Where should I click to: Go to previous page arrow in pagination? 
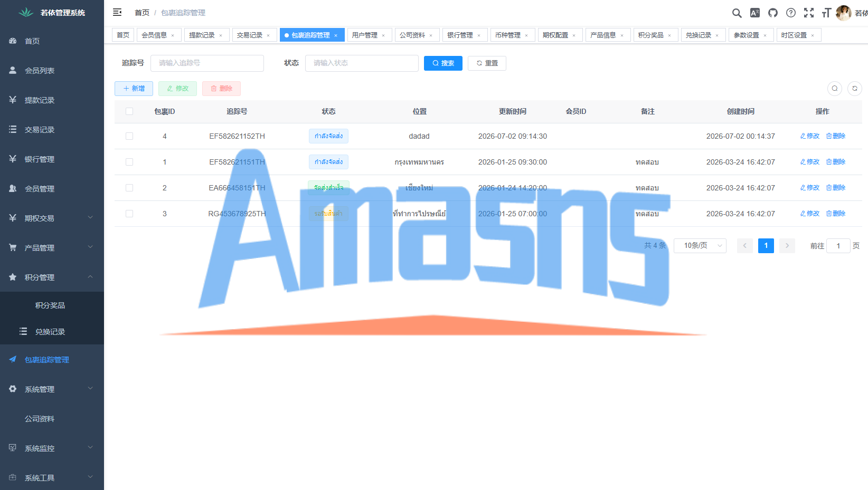click(745, 246)
